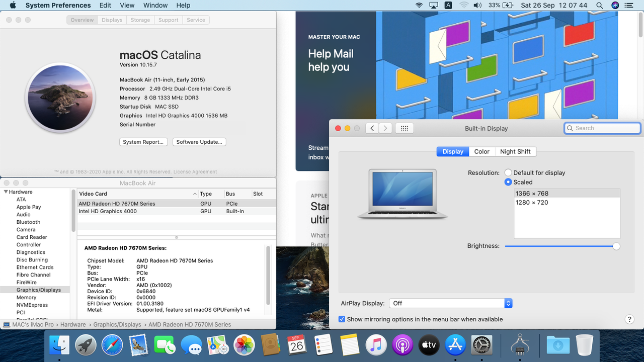Select Bluetooth in System Report sidebar

click(28, 222)
